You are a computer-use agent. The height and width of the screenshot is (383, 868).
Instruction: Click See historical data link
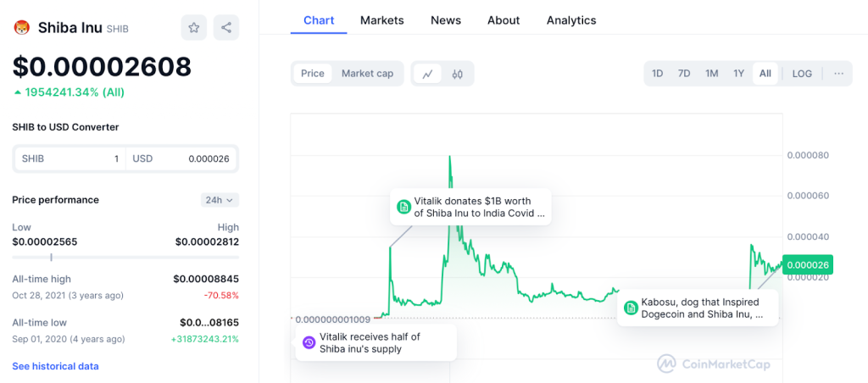click(55, 366)
